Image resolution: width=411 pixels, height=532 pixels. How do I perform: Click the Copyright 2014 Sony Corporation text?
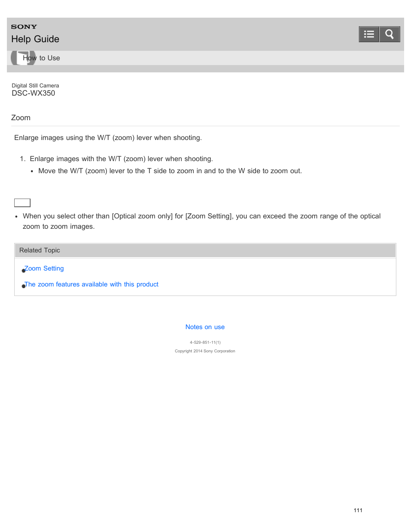coord(205,351)
